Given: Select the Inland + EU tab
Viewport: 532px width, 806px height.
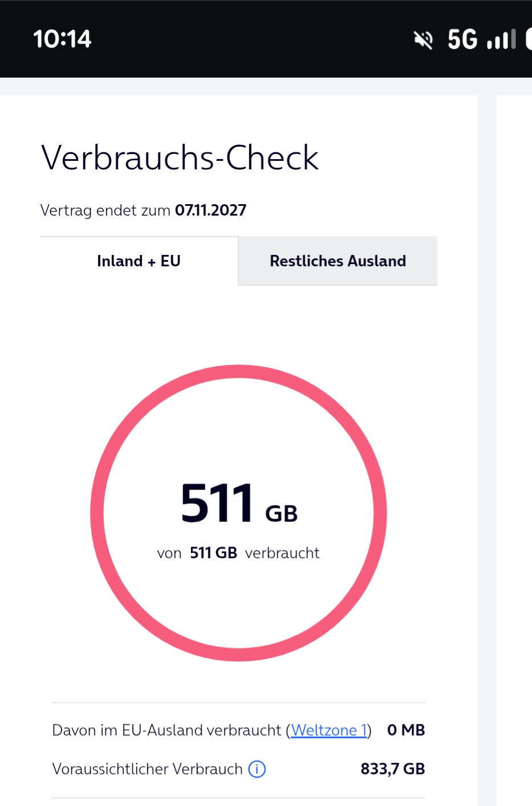Looking at the screenshot, I should pyautogui.click(x=139, y=261).
